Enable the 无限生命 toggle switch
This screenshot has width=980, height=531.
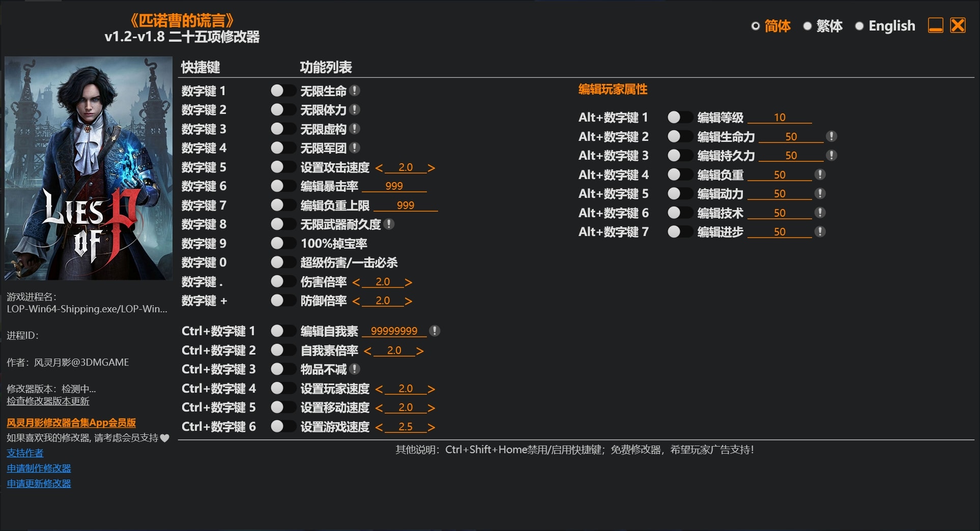[x=283, y=91]
